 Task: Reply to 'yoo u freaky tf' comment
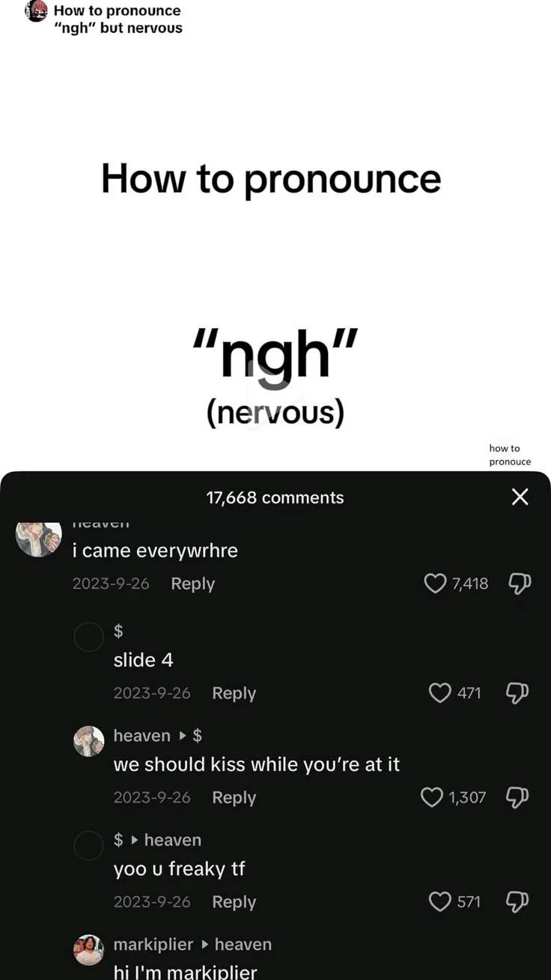pyautogui.click(x=234, y=901)
